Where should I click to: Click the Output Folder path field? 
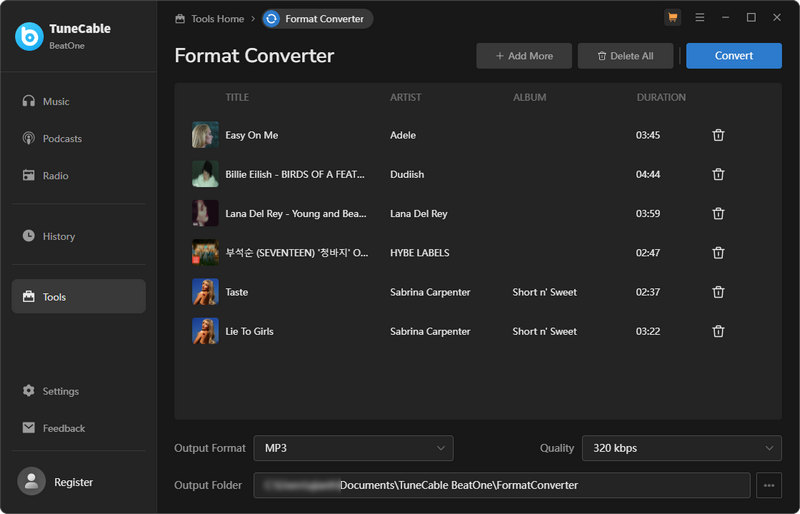point(502,485)
